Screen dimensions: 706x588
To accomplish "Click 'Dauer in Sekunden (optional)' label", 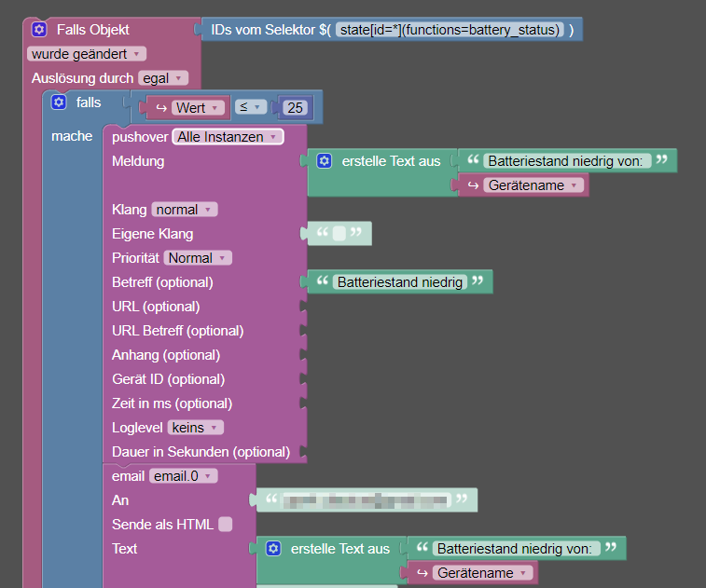I will (201, 452).
